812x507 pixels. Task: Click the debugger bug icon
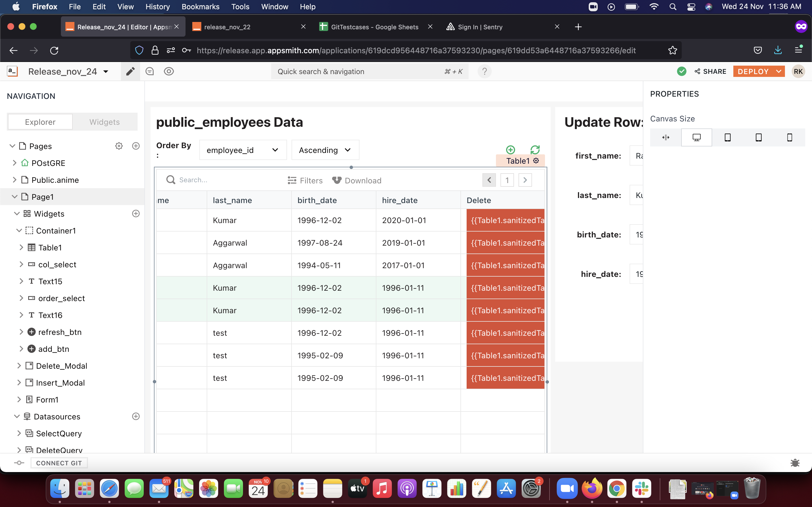click(x=795, y=463)
